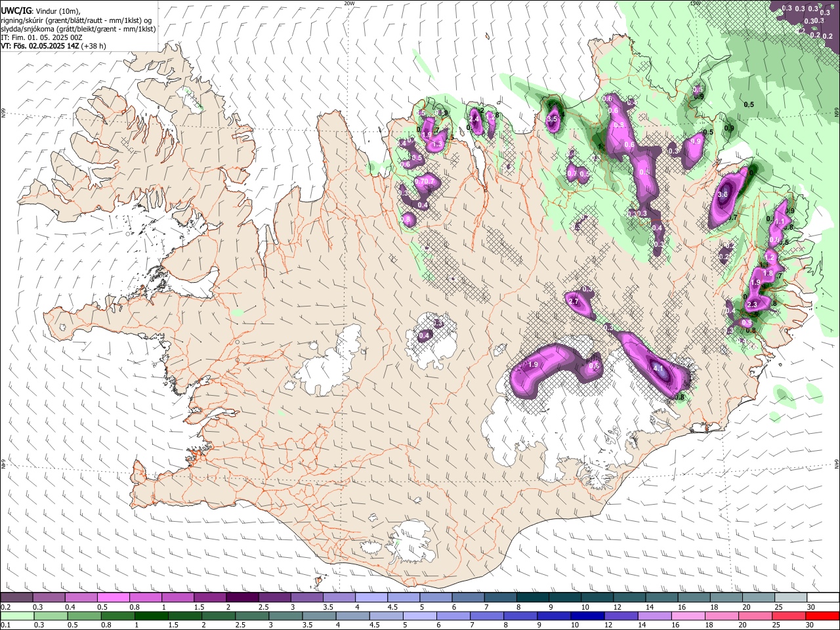840x630 pixels.
Task: Select the darkest green swatch labeled 1, lower row
Action: pos(151,616)
